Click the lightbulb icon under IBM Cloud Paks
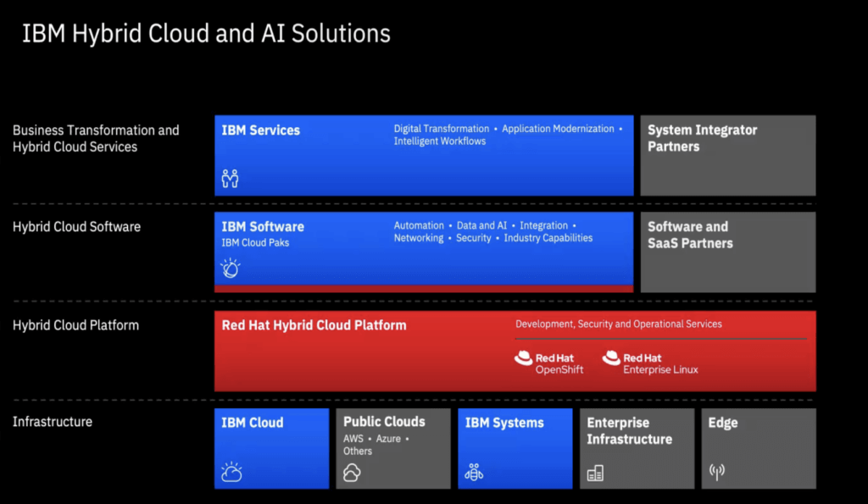 click(231, 268)
